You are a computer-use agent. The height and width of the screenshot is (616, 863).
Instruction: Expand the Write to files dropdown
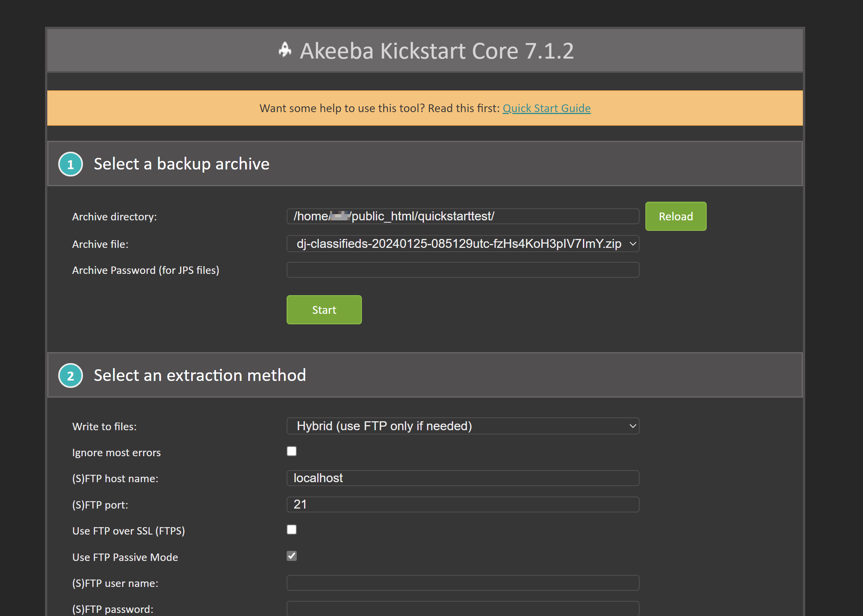point(463,426)
